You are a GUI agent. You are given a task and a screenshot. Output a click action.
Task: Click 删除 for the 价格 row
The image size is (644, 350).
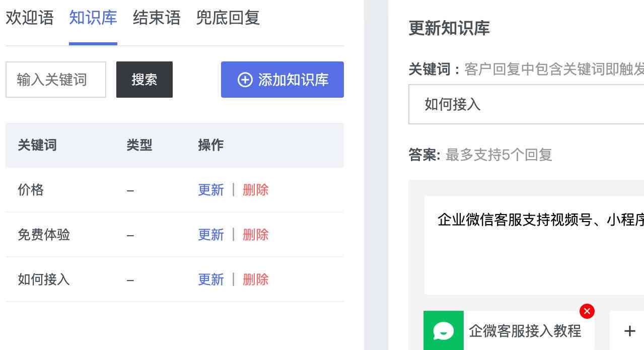256,190
